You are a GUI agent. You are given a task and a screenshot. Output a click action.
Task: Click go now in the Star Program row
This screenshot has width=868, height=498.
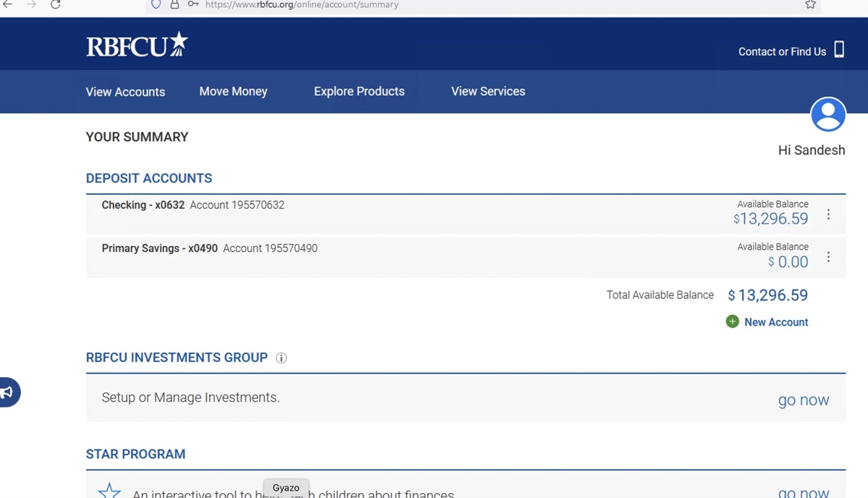click(804, 492)
